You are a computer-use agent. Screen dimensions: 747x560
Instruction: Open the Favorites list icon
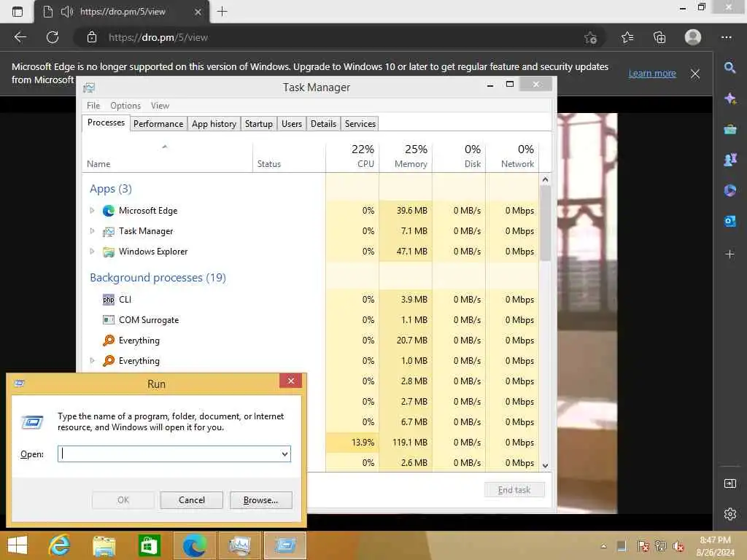coord(627,37)
